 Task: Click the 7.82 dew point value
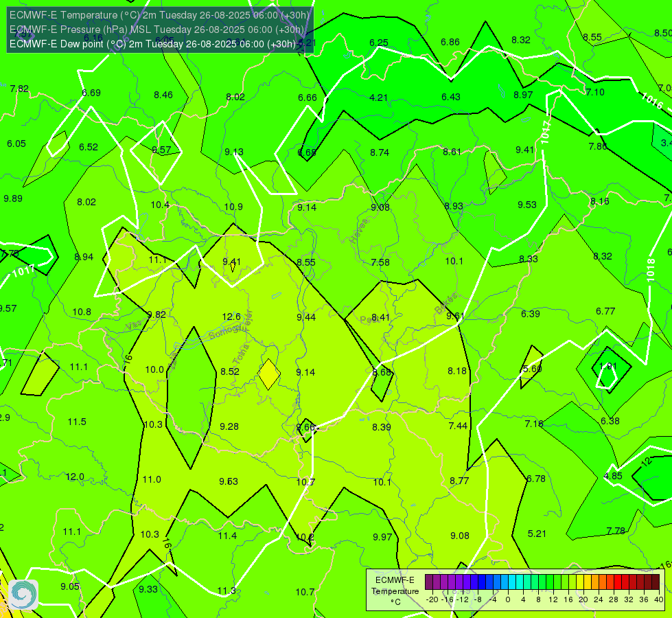click(19, 89)
